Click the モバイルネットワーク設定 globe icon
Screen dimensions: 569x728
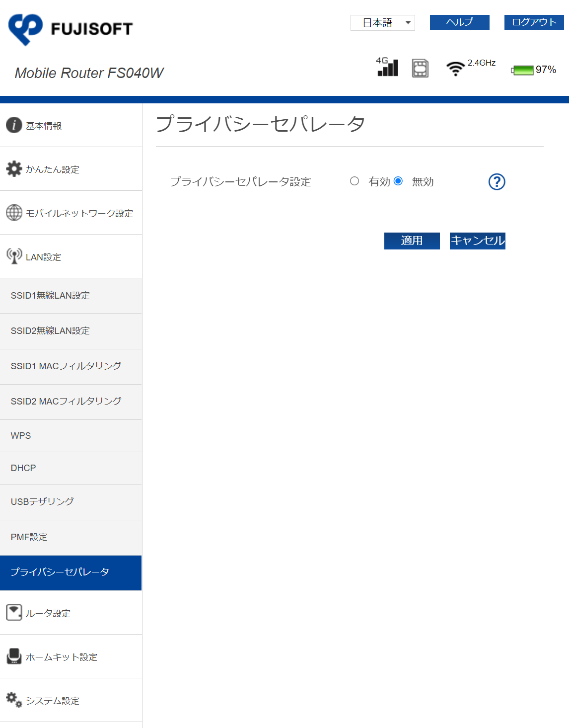[13, 213]
